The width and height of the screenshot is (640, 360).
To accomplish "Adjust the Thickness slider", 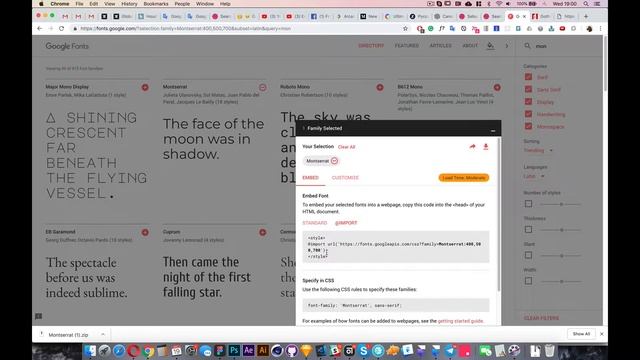I will pos(561,230).
